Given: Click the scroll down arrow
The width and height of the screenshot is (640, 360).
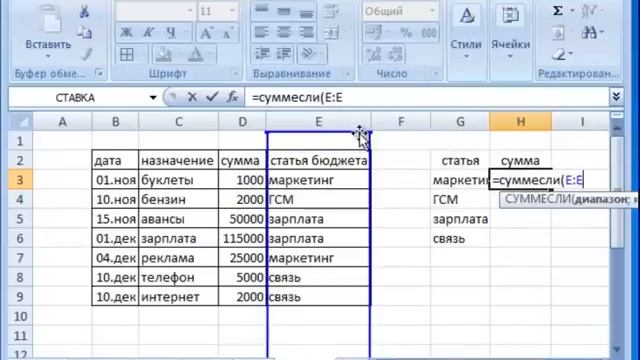Looking at the screenshot, I should (x=617, y=350).
